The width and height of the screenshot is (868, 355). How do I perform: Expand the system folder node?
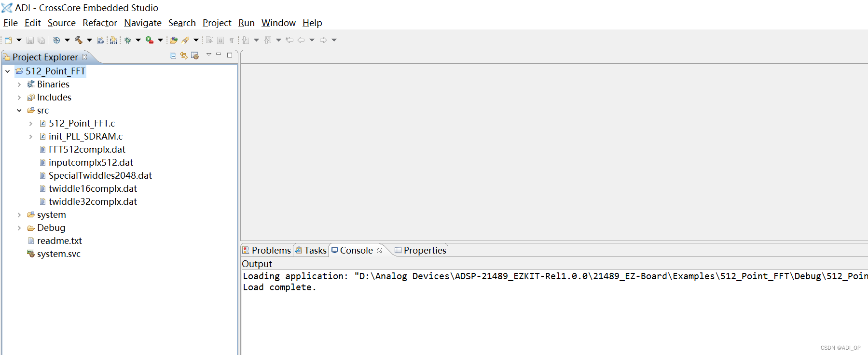coord(19,215)
